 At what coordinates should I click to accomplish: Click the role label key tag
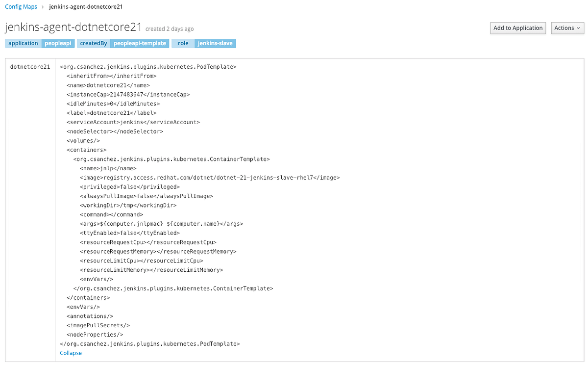[182, 43]
